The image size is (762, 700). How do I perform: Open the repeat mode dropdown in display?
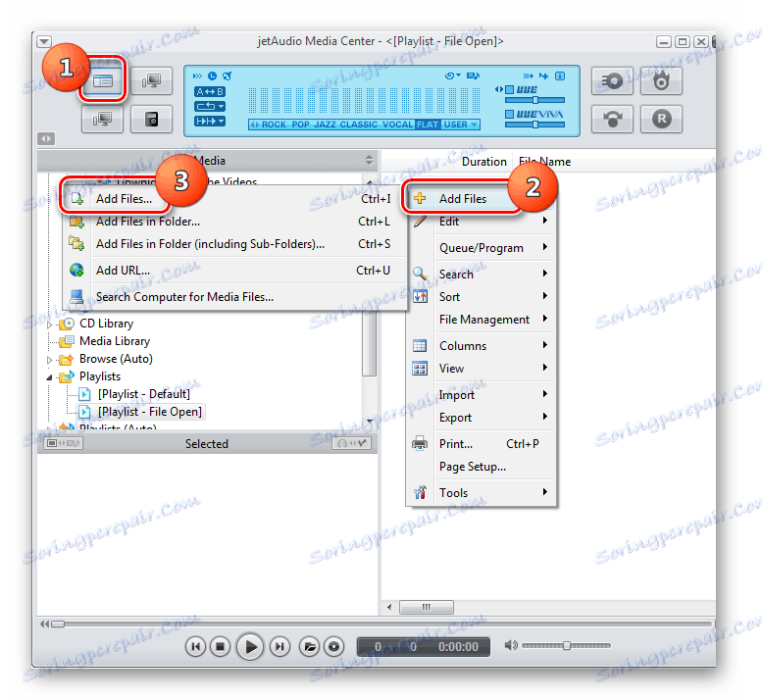[x=210, y=106]
